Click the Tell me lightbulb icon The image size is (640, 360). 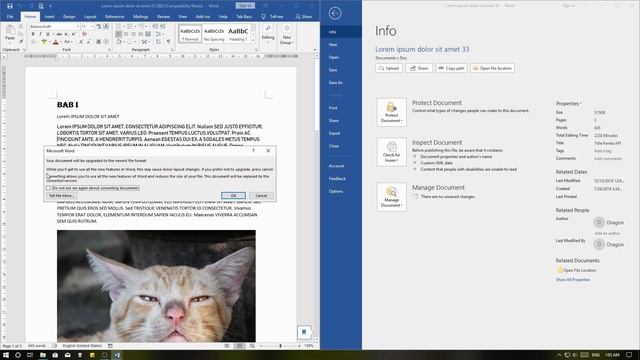point(263,17)
